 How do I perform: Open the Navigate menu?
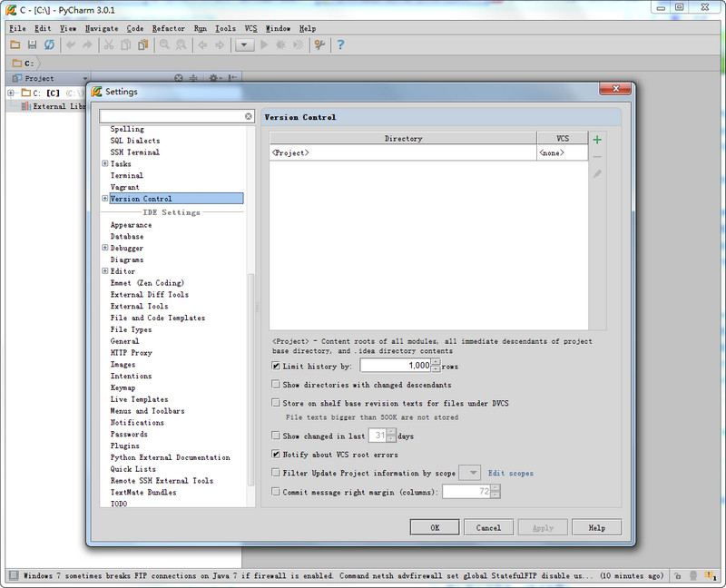point(102,28)
